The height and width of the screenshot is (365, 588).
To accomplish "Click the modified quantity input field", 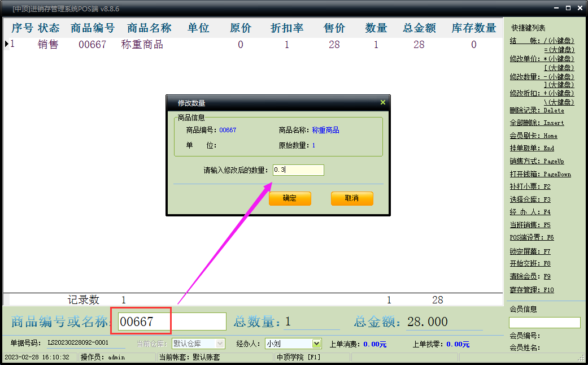I will click(298, 170).
